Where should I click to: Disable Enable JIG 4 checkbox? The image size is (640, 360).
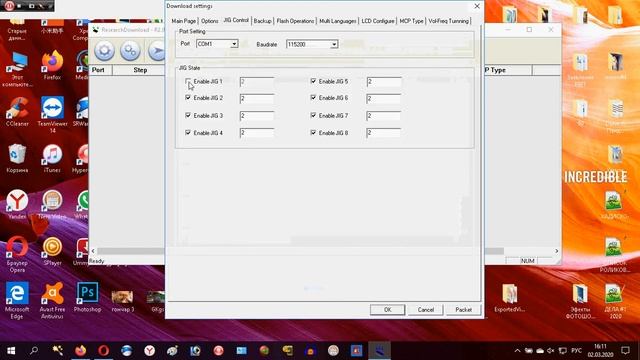tap(188, 133)
